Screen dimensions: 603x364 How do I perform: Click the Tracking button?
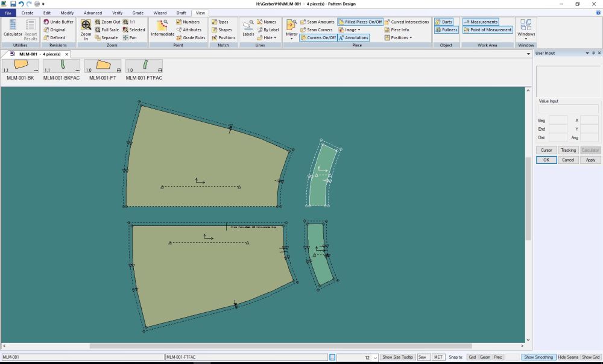coord(568,150)
